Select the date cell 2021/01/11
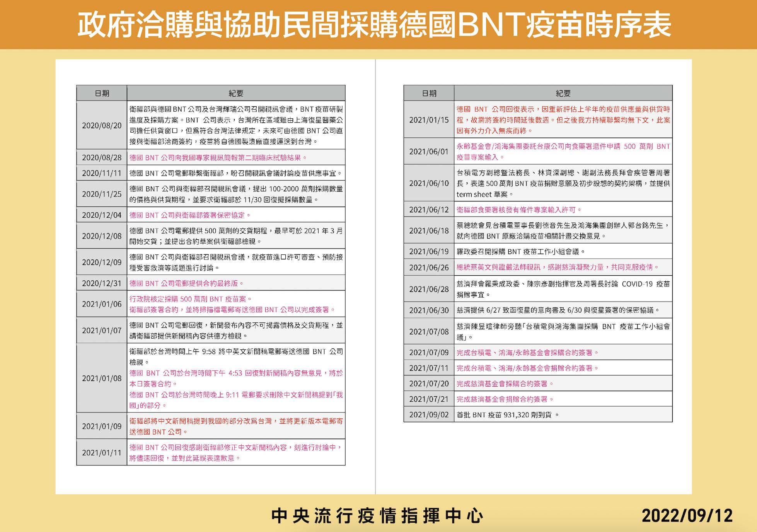The height and width of the screenshot is (532, 757). coord(102,452)
